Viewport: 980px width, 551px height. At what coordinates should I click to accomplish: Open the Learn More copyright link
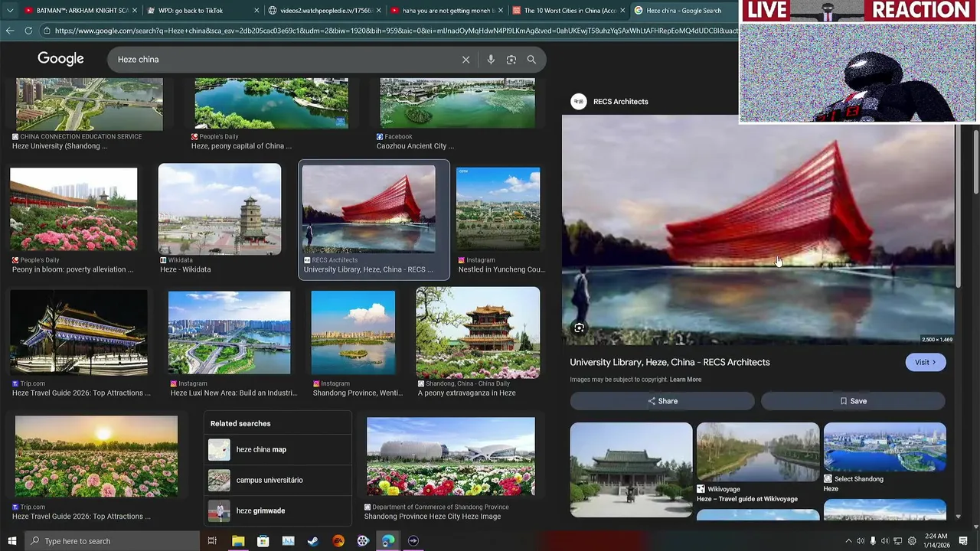[x=685, y=380]
